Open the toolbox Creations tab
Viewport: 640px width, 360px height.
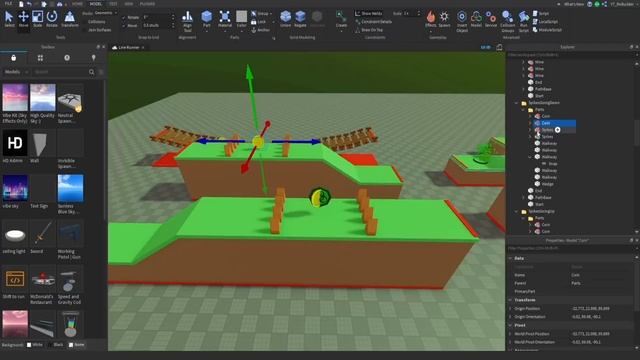(93, 58)
